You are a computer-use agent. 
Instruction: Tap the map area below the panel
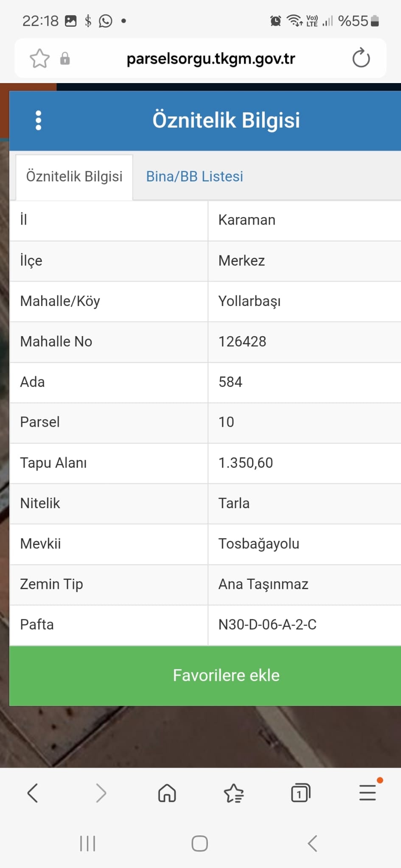pyautogui.click(x=200, y=737)
